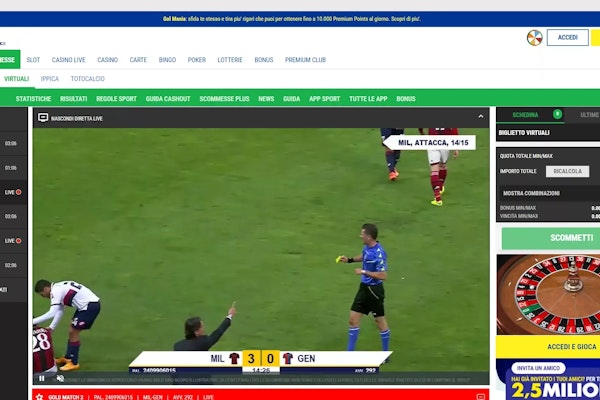600x400 pixels.
Task: Click the ACCEDI login button
Action: click(x=567, y=38)
